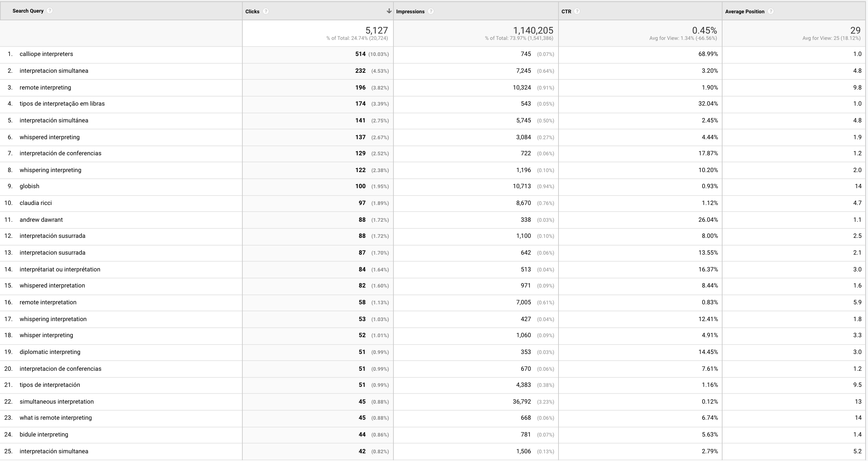Click the Search Query column header
The width and height of the screenshot is (868, 461).
pyautogui.click(x=28, y=11)
